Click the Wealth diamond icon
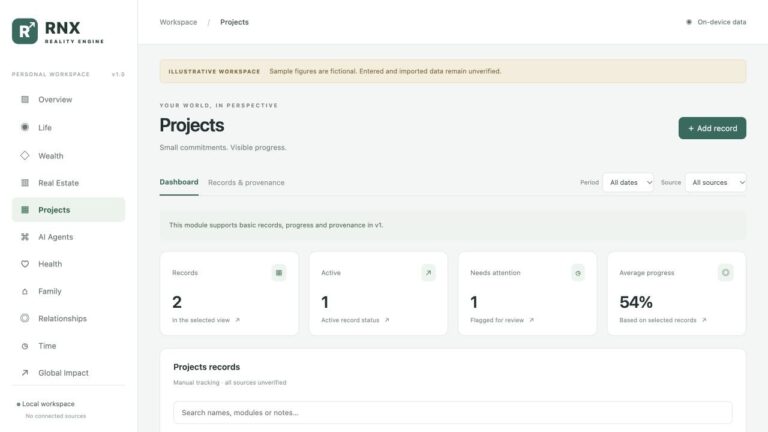The image size is (768, 432). pyautogui.click(x=25, y=156)
